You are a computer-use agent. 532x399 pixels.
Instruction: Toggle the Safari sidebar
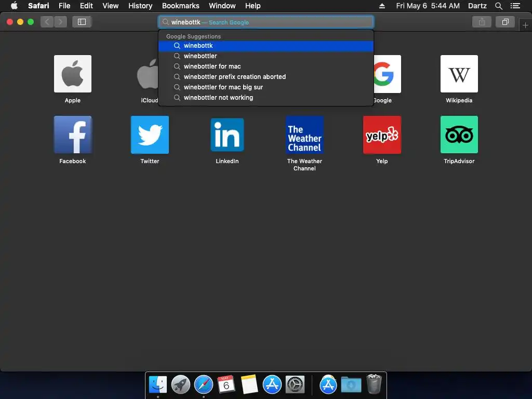click(x=82, y=22)
